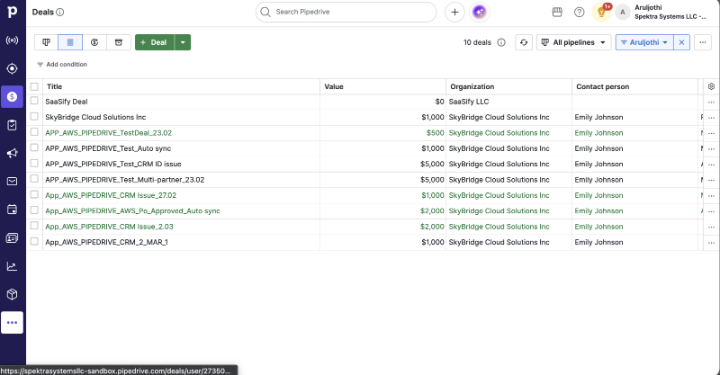Open Projects clipboard icon in sidebar

(x=12, y=125)
